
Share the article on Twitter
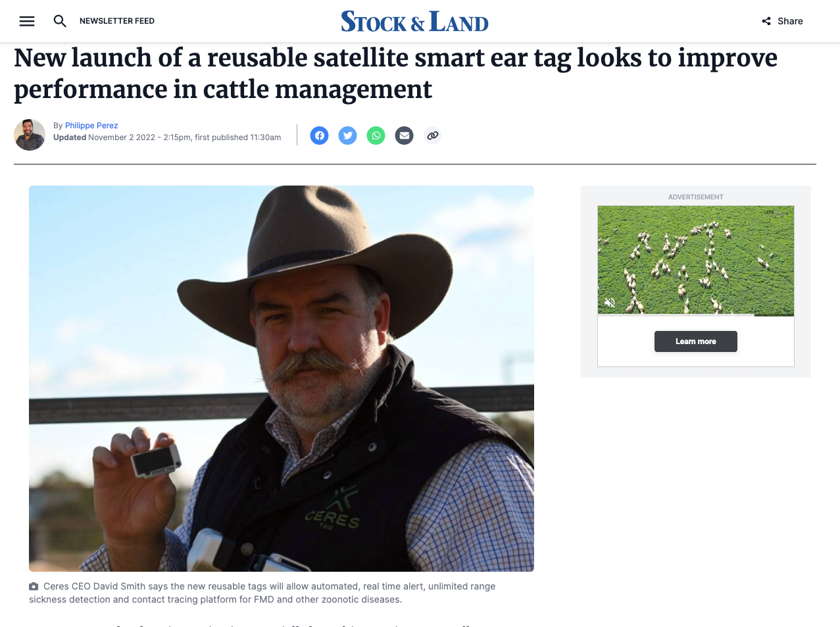click(347, 136)
